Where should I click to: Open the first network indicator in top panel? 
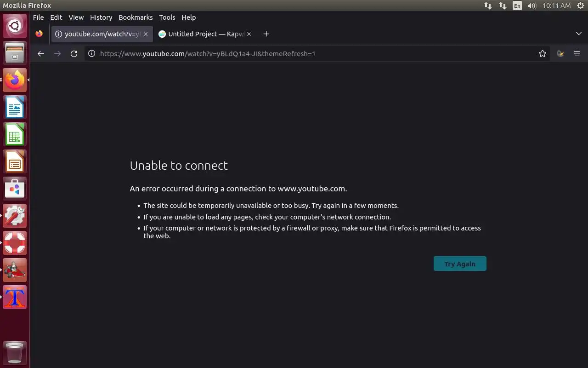click(x=488, y=6)
